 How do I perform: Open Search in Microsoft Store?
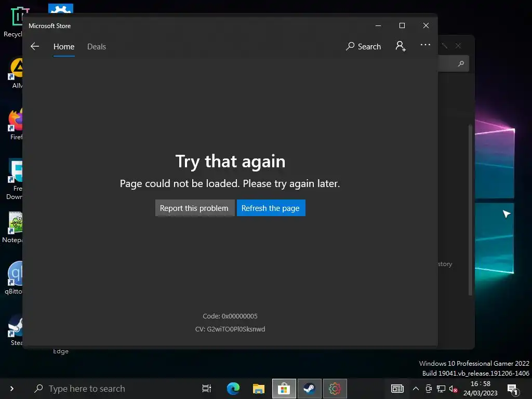(x=363, y=46)
